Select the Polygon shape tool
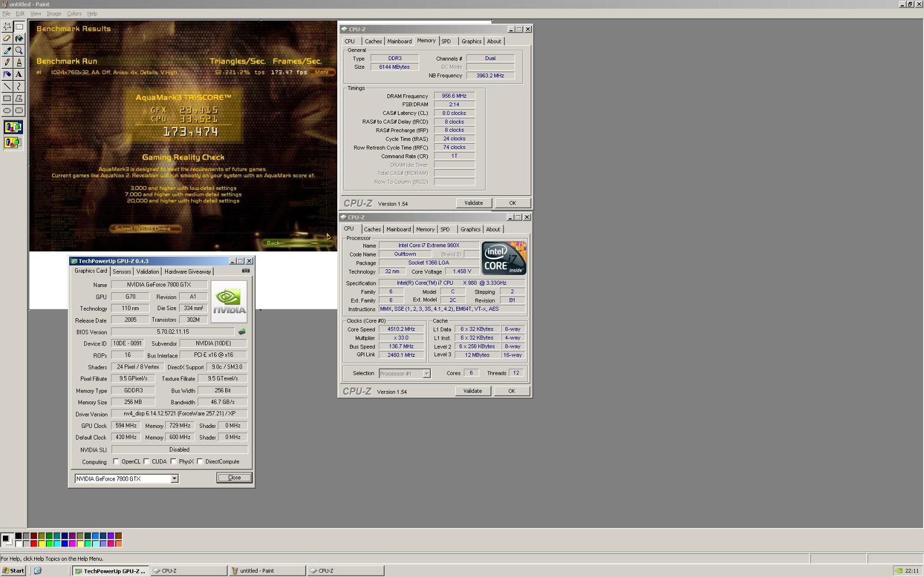Image resolution: width=924 pixels, height=577 pixels. [19, 98]
